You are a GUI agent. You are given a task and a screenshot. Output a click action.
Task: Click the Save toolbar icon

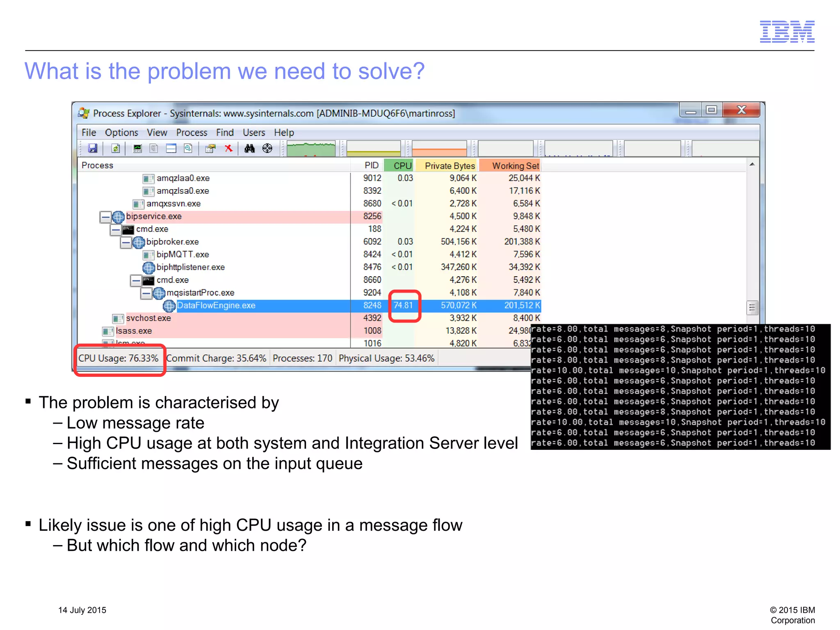(x=93, y=149)
